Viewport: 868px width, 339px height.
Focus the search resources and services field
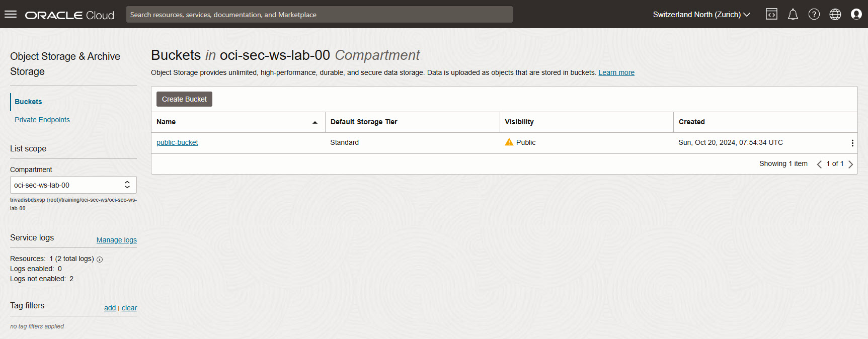coord(319,15)
